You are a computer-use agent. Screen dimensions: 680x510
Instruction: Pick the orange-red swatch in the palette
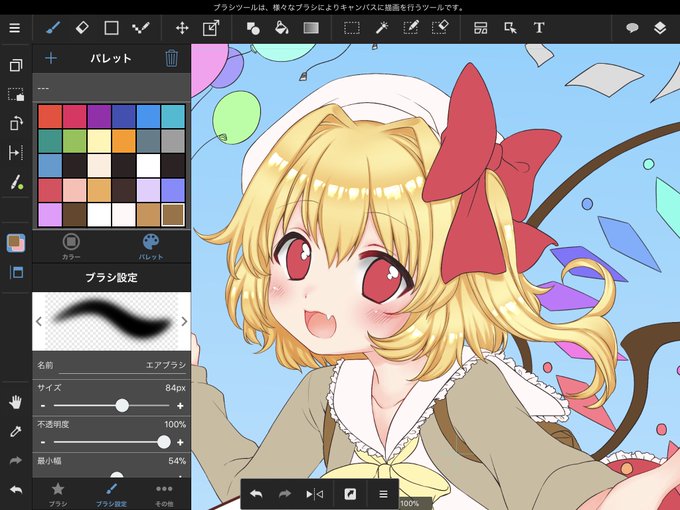tap(50, 116)
